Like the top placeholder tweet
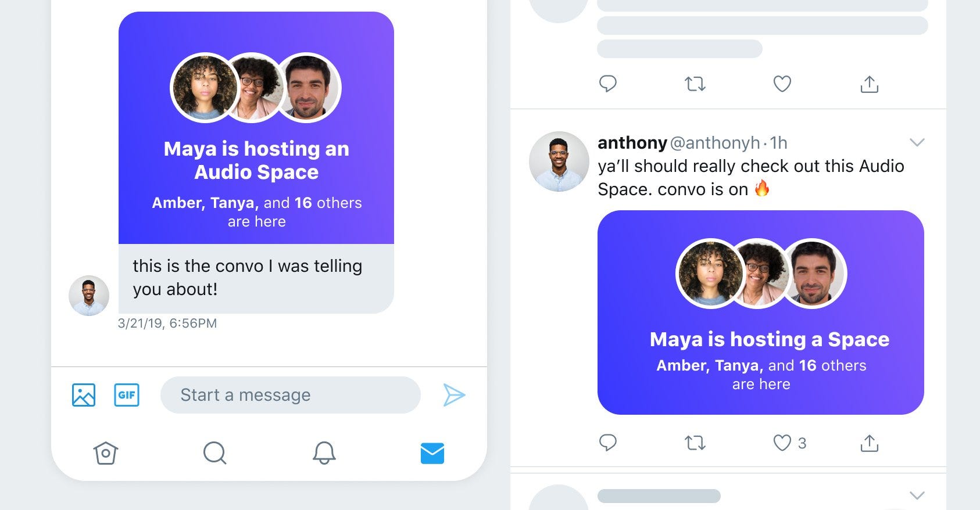Image resolution: width=980 pixels, height=510 pixels. click(782, 84)
